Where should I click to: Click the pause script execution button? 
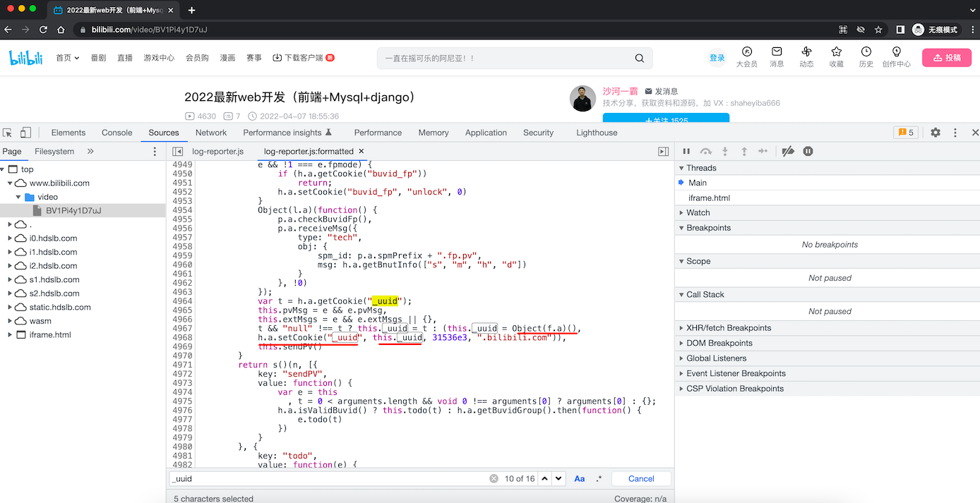pyautogui.click(x=686, y=151)
